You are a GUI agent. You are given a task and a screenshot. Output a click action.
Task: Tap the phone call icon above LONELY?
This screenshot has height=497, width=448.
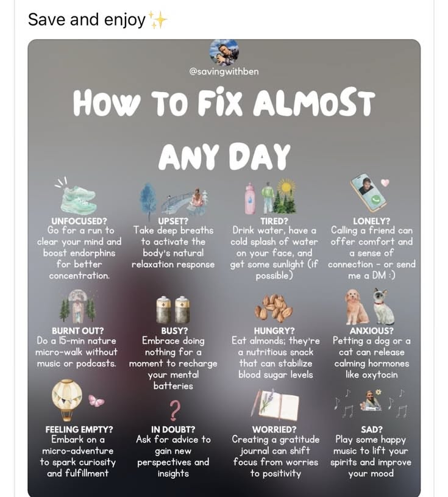click(368, 193)
